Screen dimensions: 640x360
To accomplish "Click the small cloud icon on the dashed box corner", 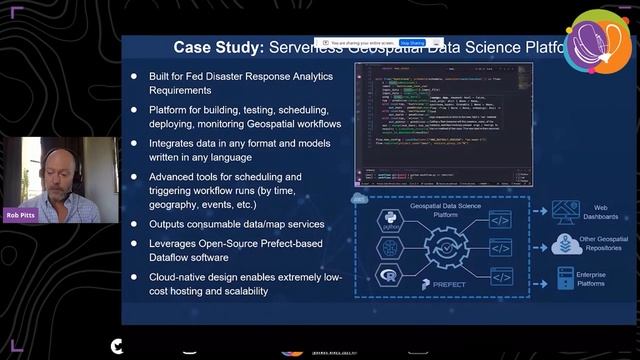I will 359,199.
